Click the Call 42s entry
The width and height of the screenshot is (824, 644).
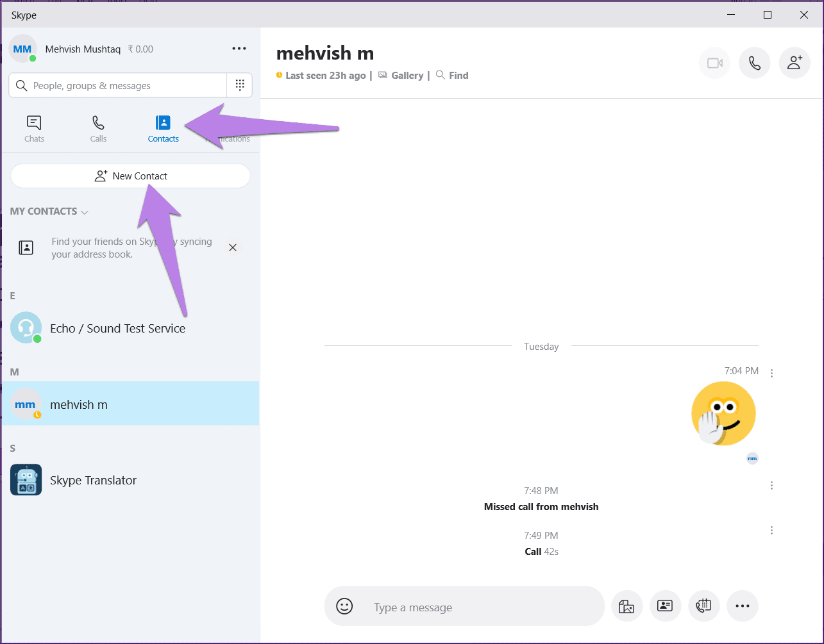click(541, 552)
